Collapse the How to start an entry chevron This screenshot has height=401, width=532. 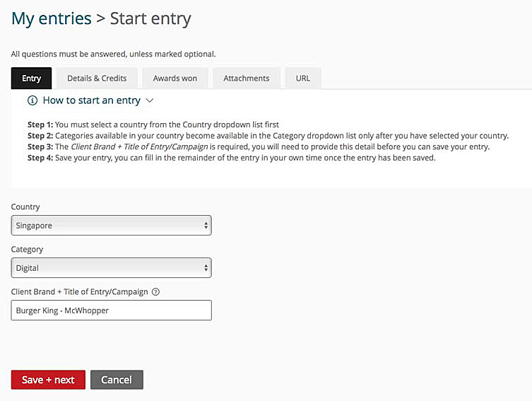pyautogui.click(x=150, y=100)
